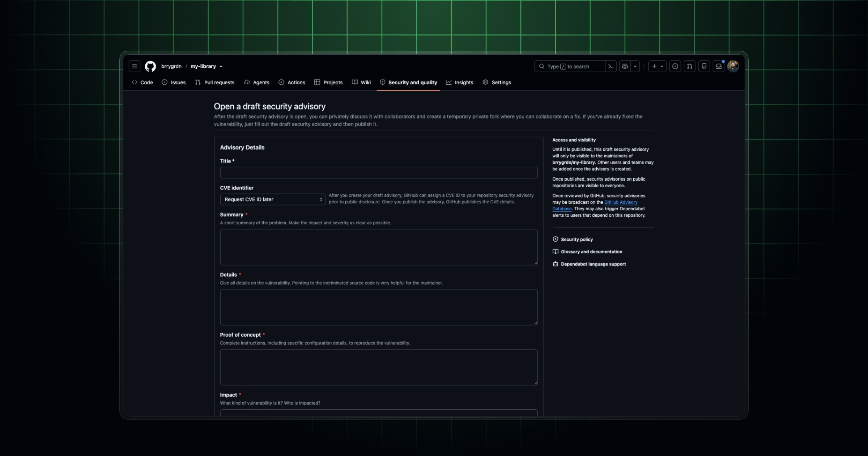Open the command palette icon

coord(610,66)
